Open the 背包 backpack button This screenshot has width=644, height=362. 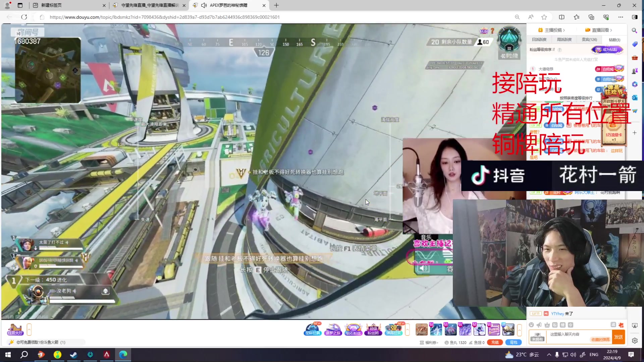tap(514, 342)
